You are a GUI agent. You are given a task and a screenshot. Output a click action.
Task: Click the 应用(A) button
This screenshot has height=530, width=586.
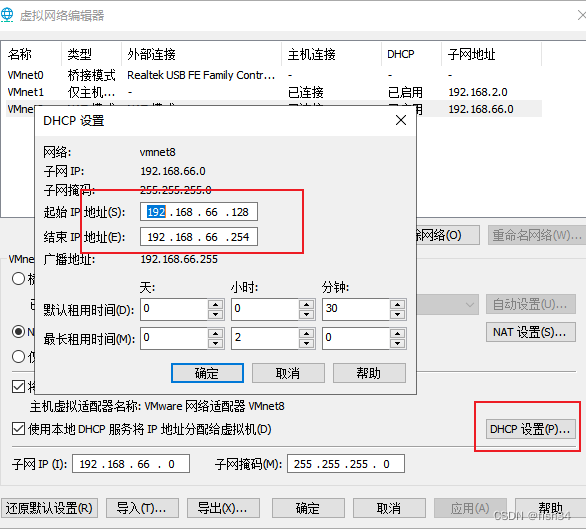[x=470, y=508]
